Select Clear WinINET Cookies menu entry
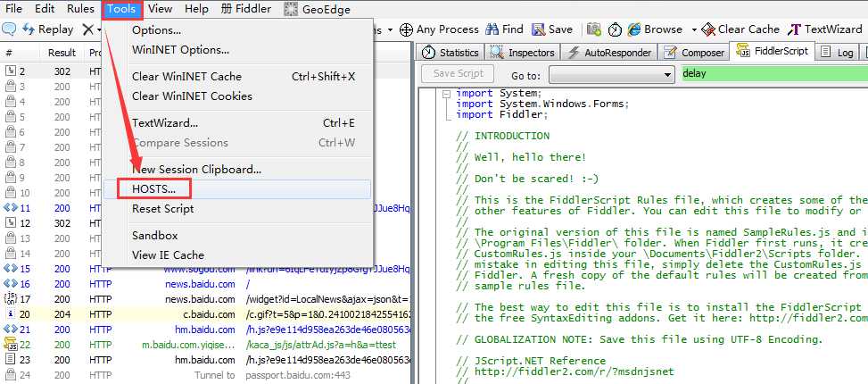 click(x=237, y=96)
